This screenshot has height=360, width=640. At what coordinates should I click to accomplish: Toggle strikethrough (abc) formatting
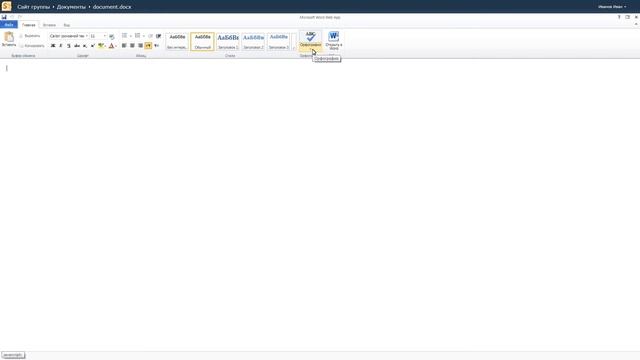(77, 46)
